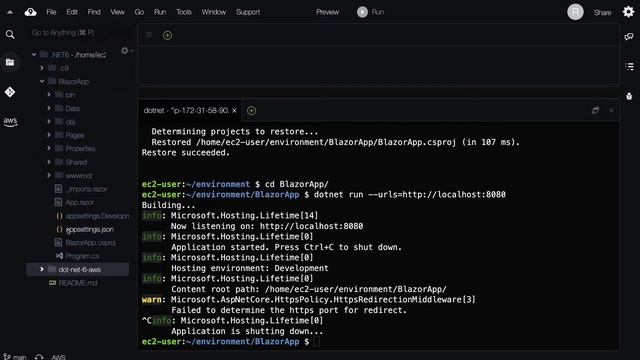The width and height of the screenshot is (640, 360).
Task: Click the AWS status bar entry
Action: 58,357
